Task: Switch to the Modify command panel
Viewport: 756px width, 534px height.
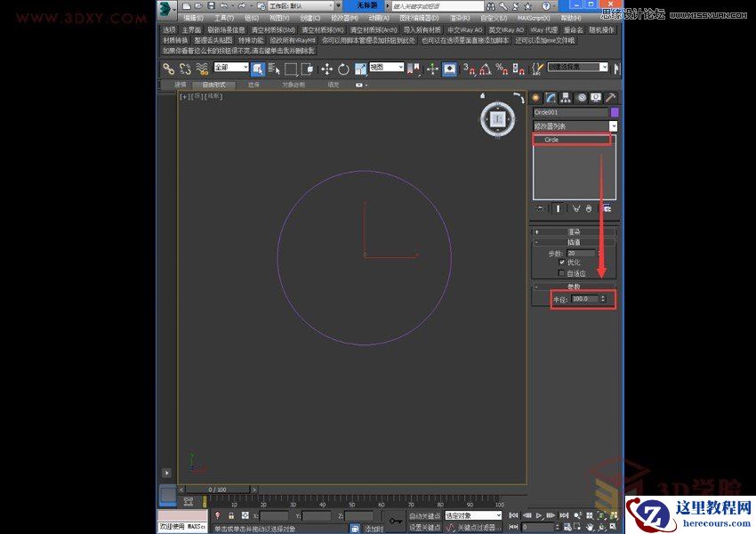Action: point(550,98)
